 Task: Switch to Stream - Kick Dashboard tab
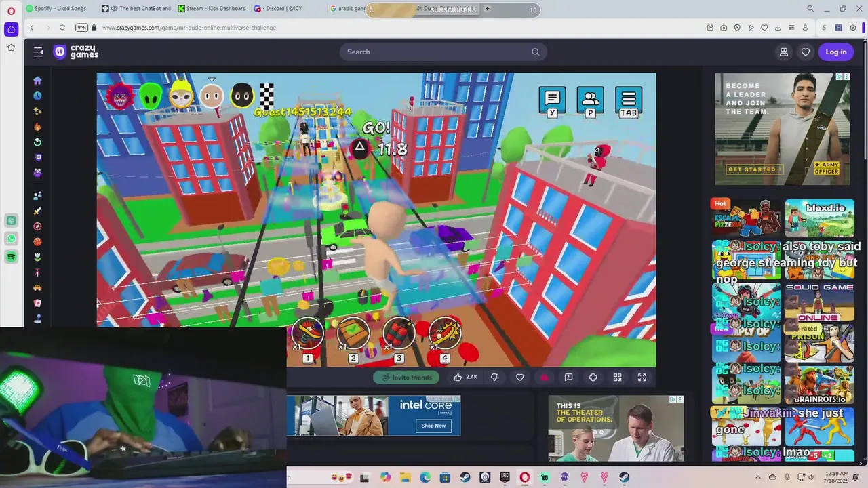click(212, 9)
